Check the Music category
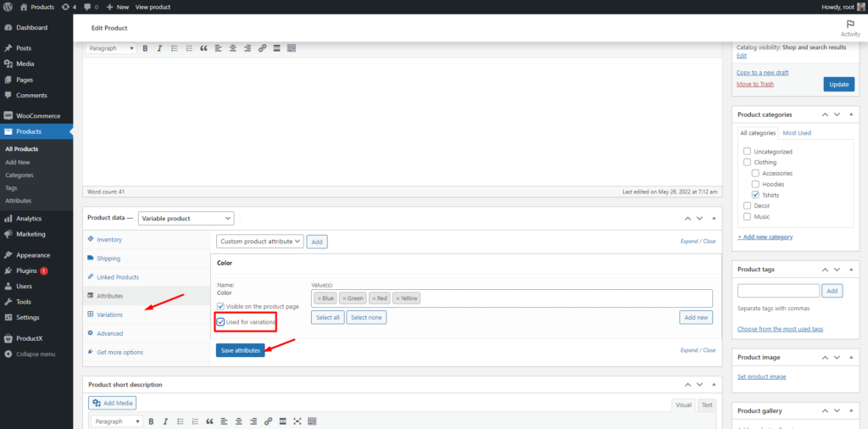The height and width of the screenshot is (429, 868). pos(747,216)
